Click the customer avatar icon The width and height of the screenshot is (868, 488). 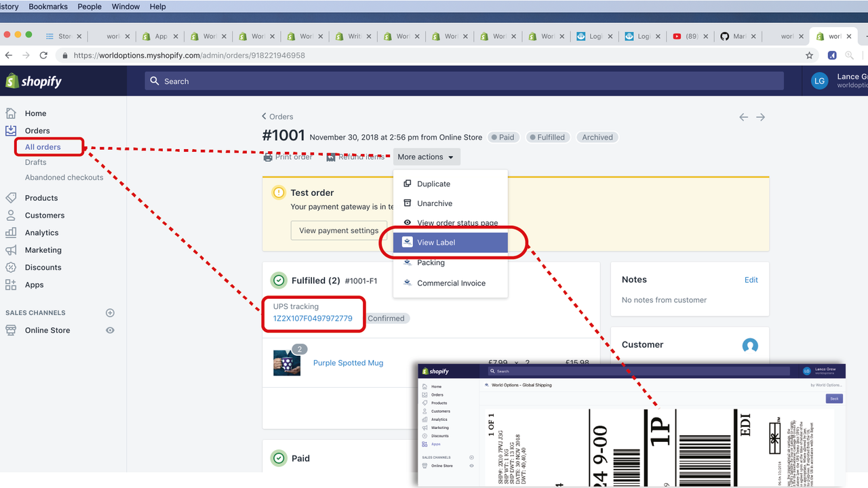pyautogui.click(x=750, y=346)
